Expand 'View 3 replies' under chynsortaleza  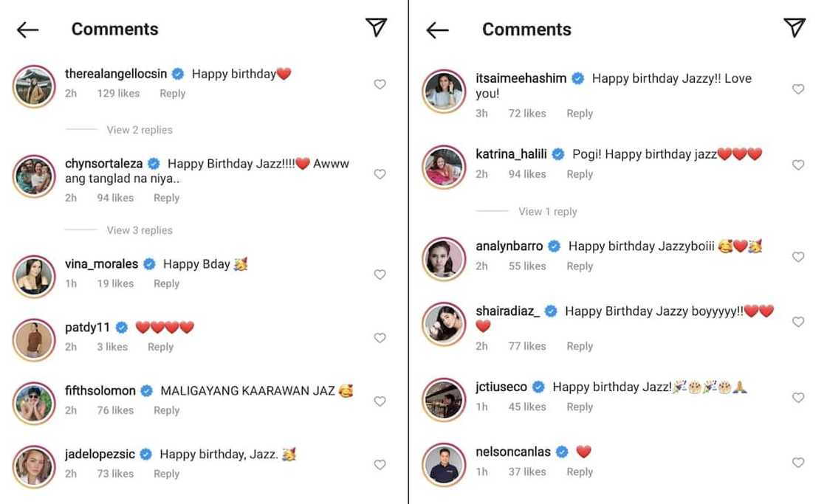[140, 230]
